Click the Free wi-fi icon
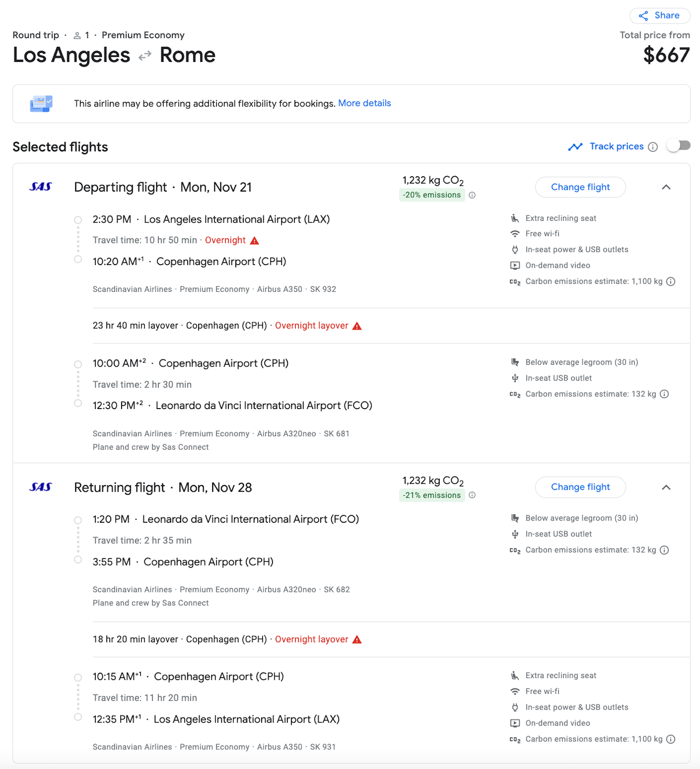The image size is (700, 769). [515, 234]
